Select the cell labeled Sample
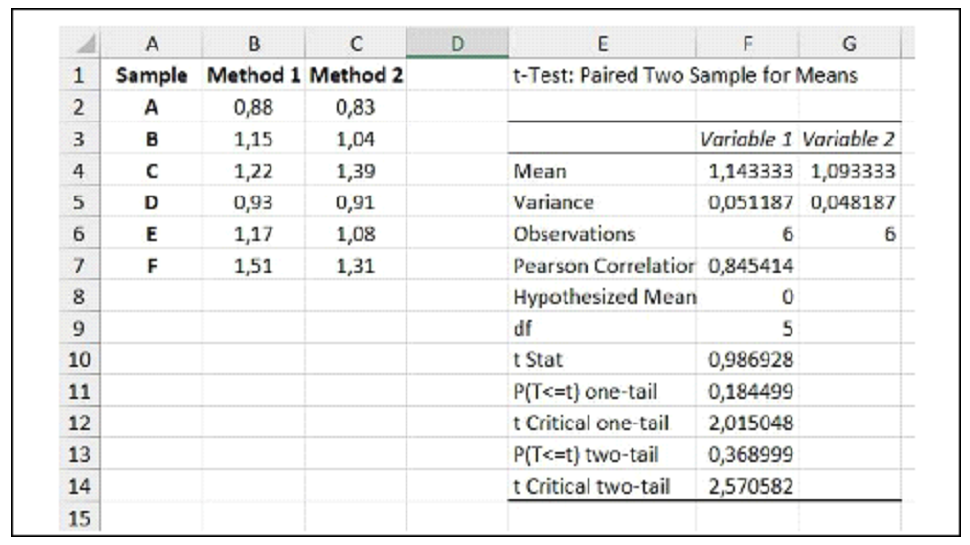970x545 pixels. [x=152, y=75]
